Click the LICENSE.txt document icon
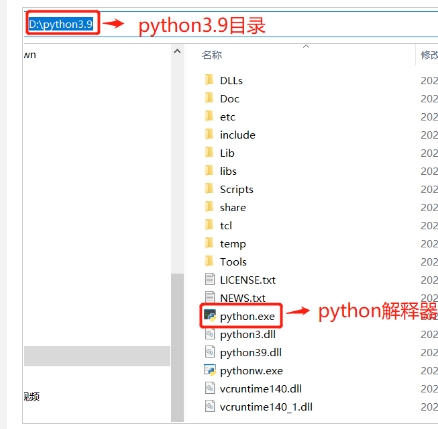 point(210,279)
